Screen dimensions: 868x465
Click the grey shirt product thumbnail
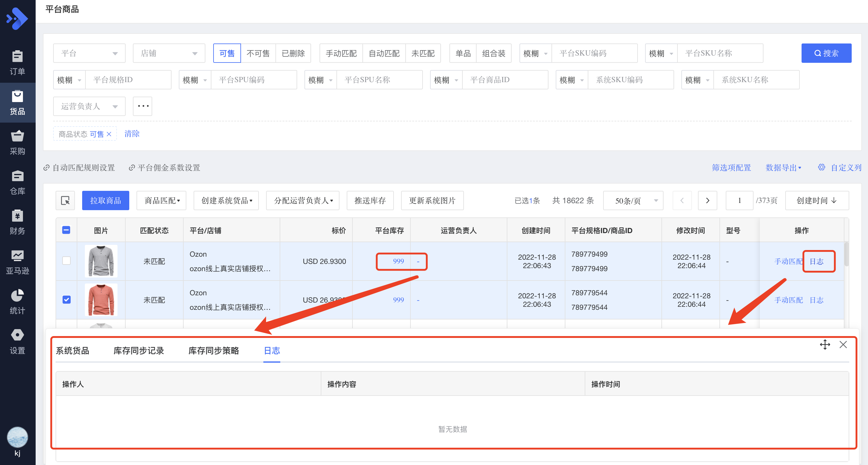point(101,261)
